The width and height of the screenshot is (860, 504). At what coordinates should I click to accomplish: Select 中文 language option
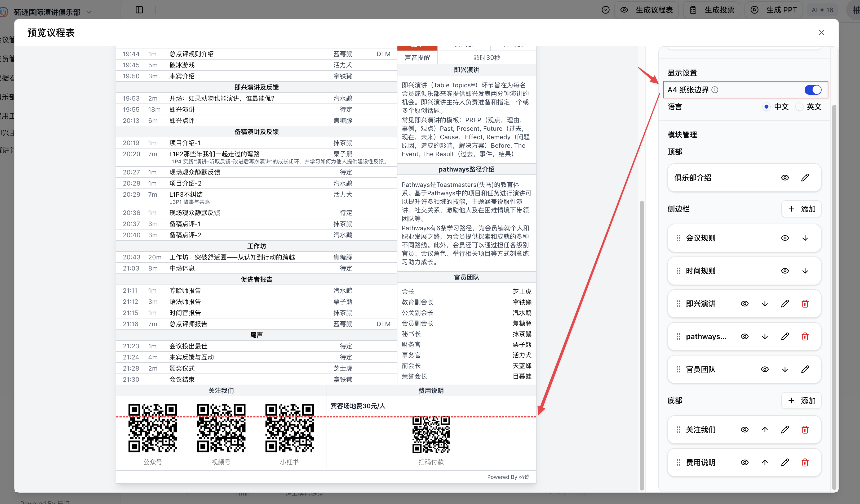click(x=766, y=107)
